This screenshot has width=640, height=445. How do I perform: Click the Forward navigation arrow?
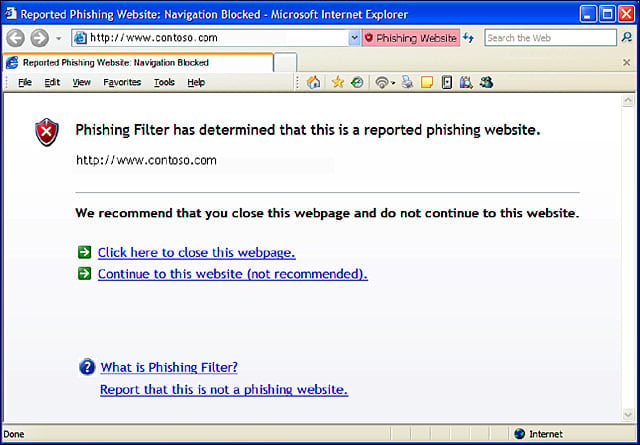pos(40,38)
